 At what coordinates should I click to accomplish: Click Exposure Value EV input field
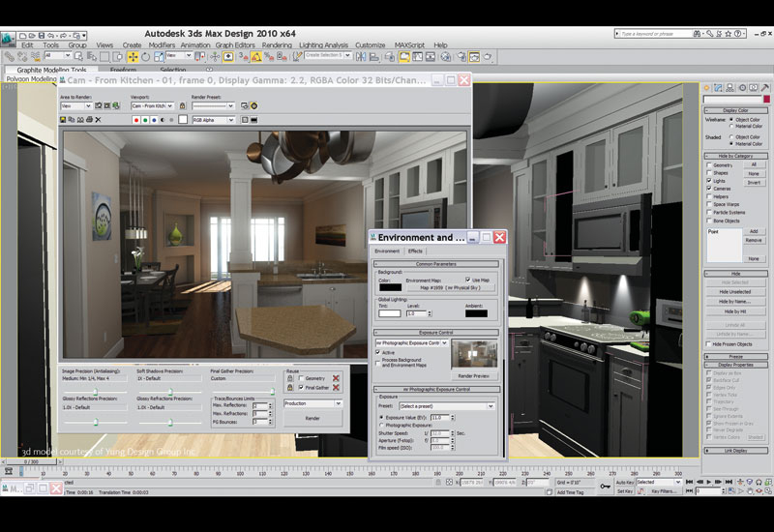(x=440, y=418)
